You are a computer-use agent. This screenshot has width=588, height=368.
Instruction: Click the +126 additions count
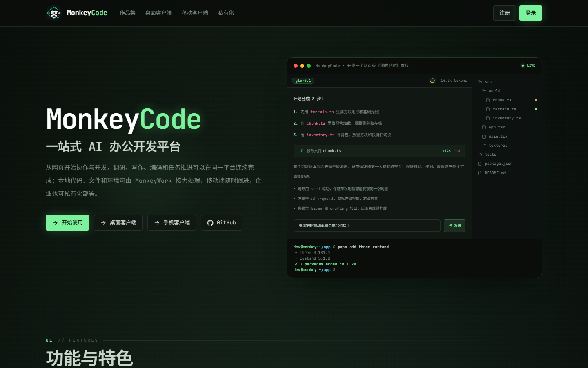pos(446,151)
